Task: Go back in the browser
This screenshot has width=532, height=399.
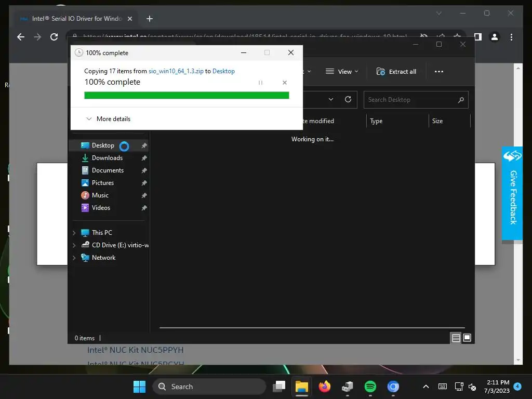Action: tap(21, 37)
